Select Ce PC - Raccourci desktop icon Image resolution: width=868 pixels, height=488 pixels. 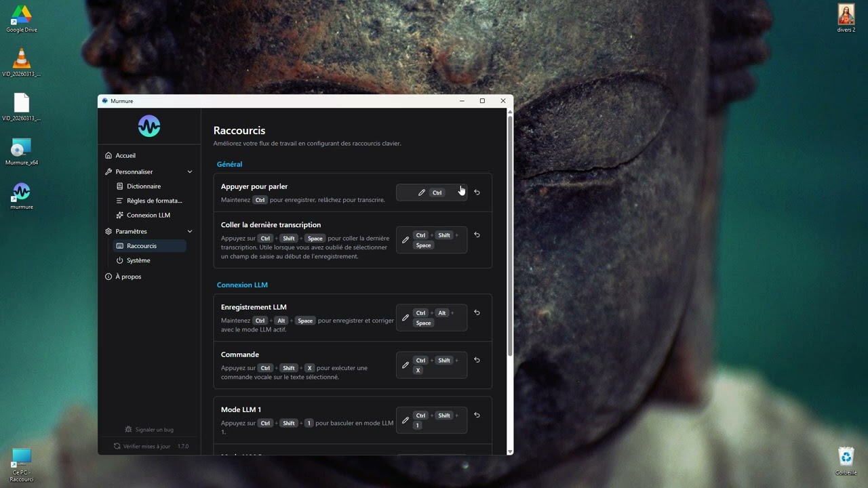pos(22,465)
